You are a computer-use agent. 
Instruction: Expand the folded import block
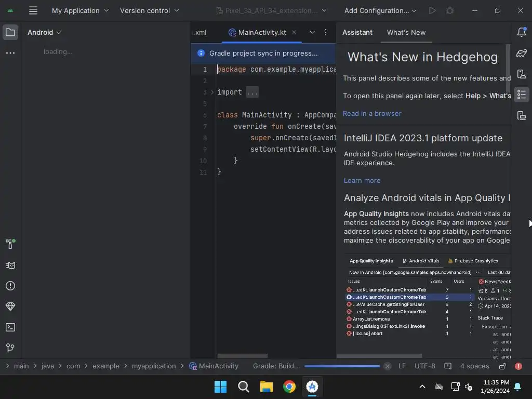(x=212, y=92)
